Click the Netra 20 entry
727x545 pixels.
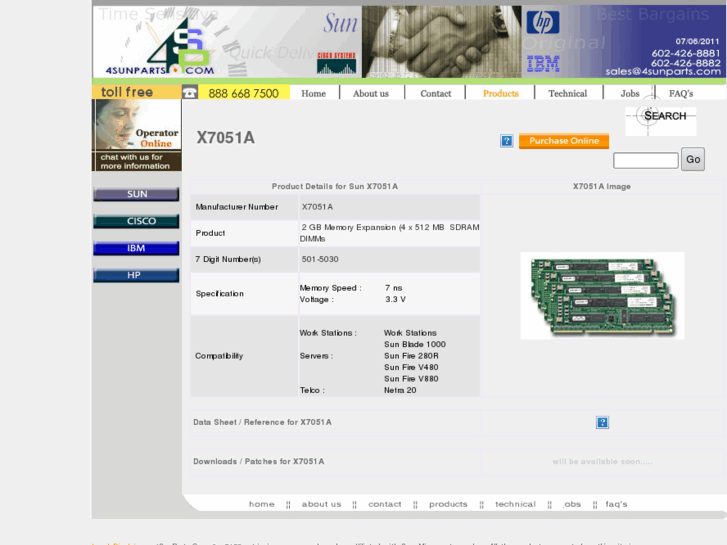(x=400, y=390)
